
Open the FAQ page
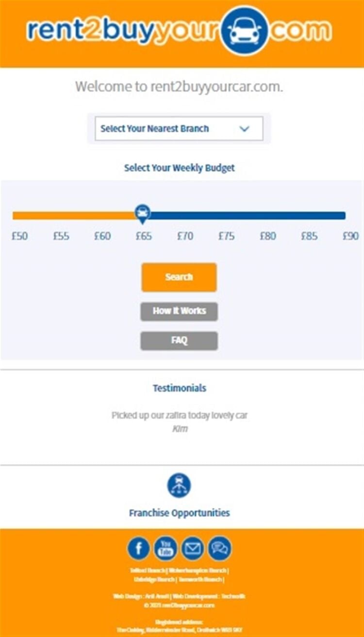(179, 341)
